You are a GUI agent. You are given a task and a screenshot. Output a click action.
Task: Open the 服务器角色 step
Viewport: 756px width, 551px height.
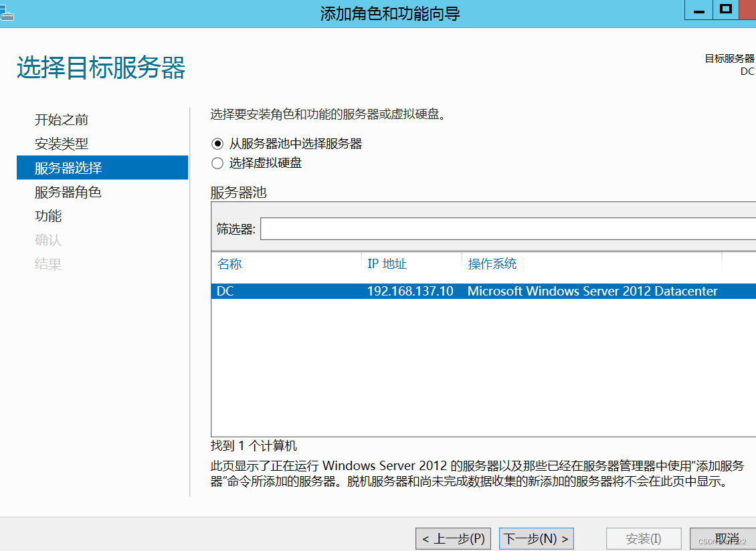(68, 192)
